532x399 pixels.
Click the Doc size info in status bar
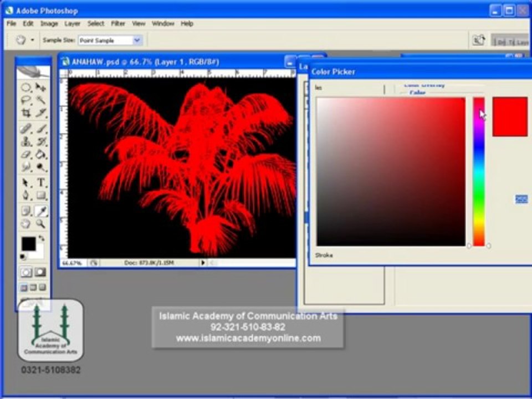[149, 263]
